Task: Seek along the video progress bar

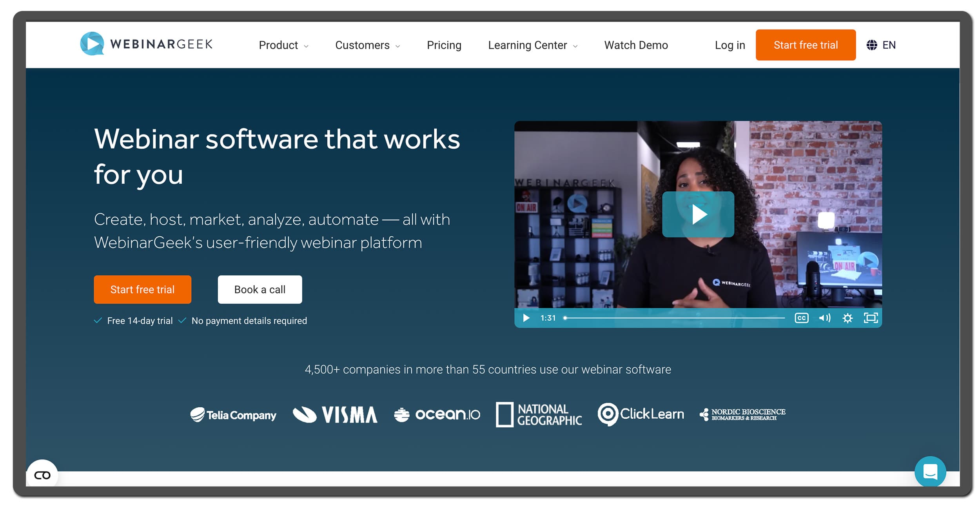Action: (x=674, y=318)
